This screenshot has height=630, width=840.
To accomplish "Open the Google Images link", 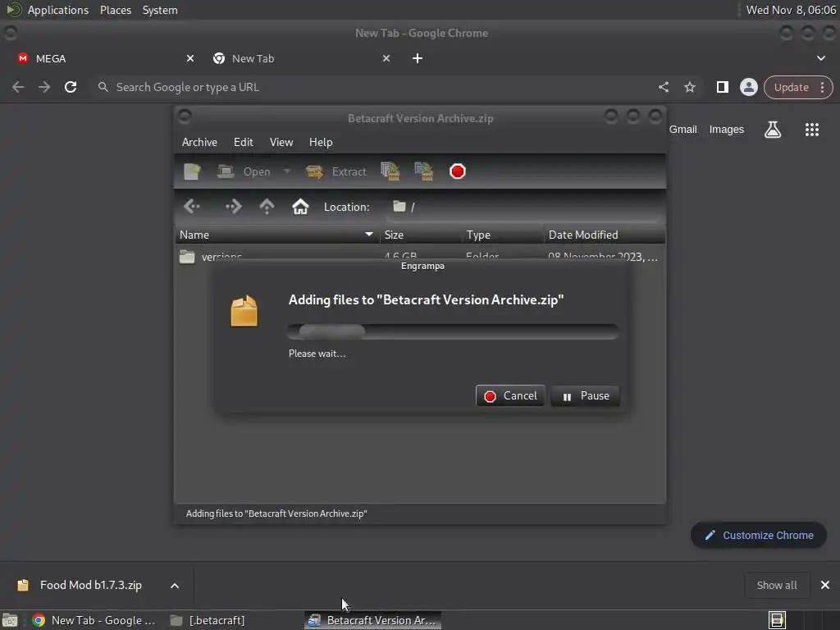I will coord(727,129).
